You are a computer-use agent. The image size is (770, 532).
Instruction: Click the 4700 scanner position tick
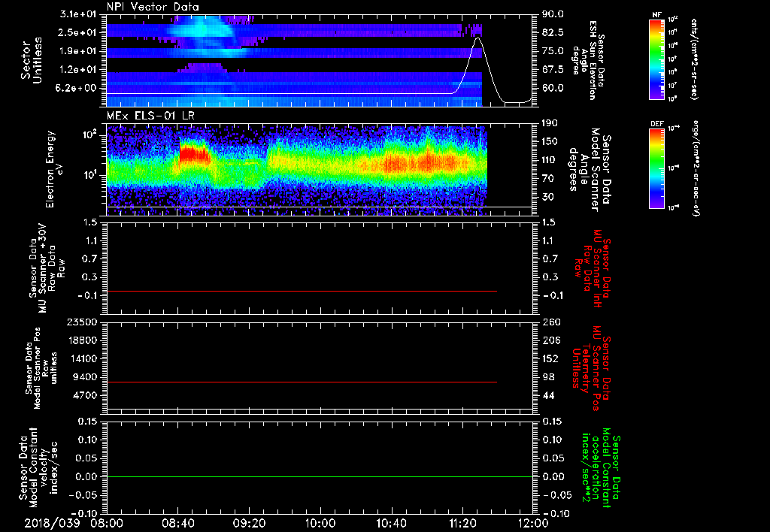(86, 395)
